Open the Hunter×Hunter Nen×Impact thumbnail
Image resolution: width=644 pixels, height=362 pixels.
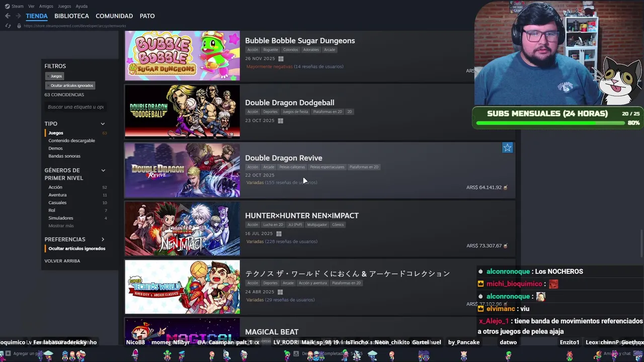coord(182,228)
